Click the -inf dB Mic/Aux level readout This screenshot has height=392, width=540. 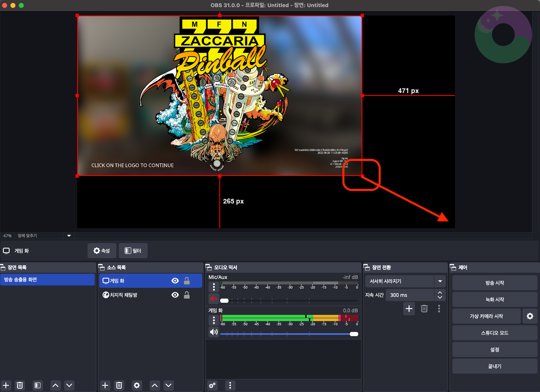tap(350, 277)
